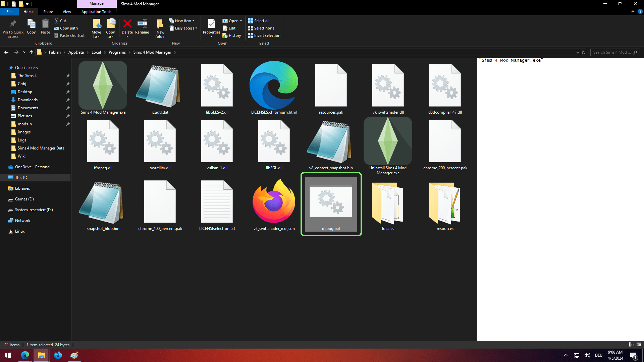This screenshot has width=644, height=362.
Task: Click the Edit button
Action: [x=229, y=28]
